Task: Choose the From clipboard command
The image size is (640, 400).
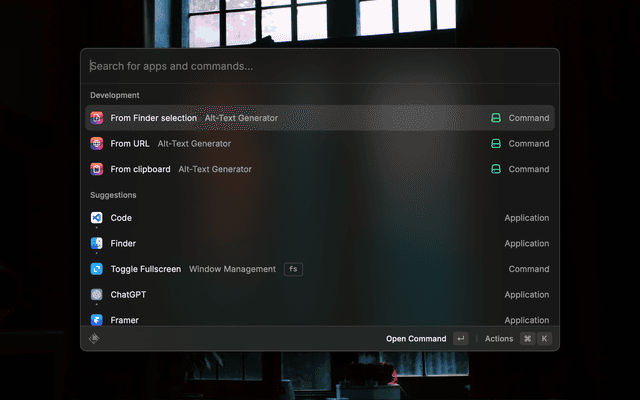Action: point(140,169)
